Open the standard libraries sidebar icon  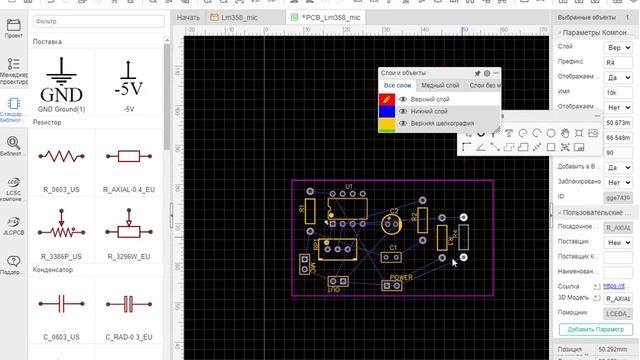click(x=13, y=109)
